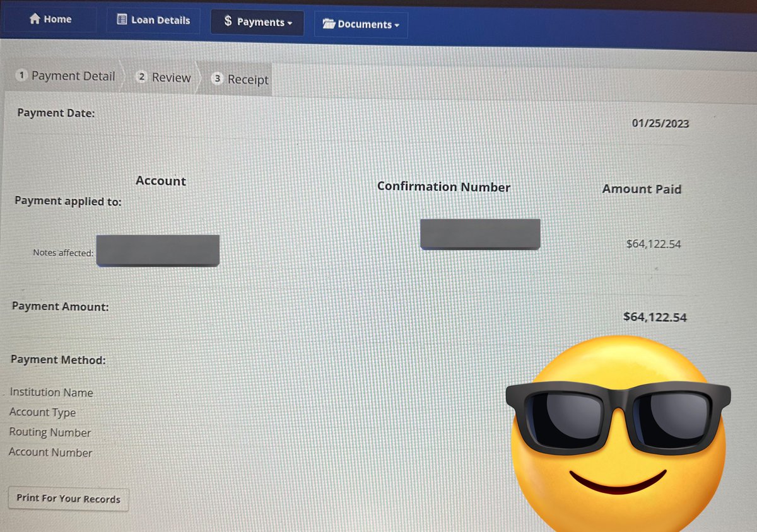Click the Payment Amount label
The image size is (757, 532).
[60, 307]
